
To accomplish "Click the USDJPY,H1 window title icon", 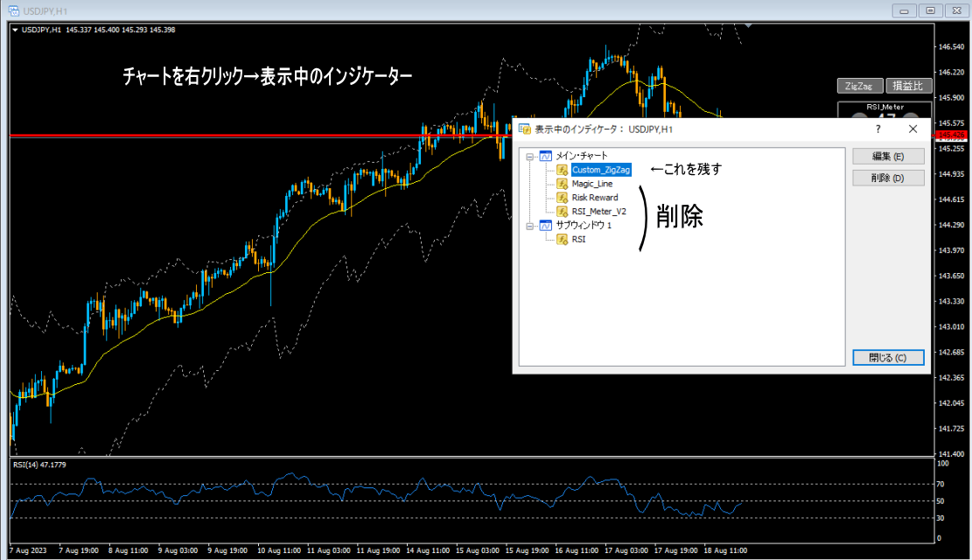I will point(15,10).
